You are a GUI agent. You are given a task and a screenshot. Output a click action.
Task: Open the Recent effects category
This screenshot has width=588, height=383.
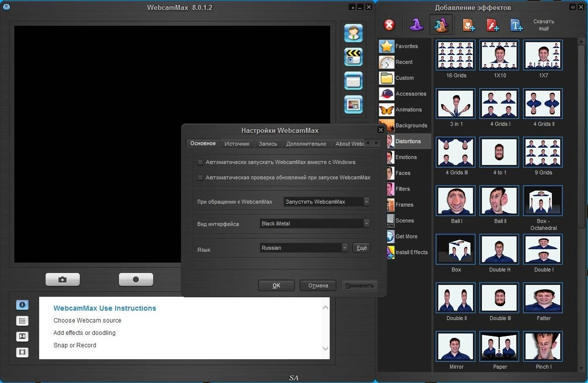coord(405,62)
